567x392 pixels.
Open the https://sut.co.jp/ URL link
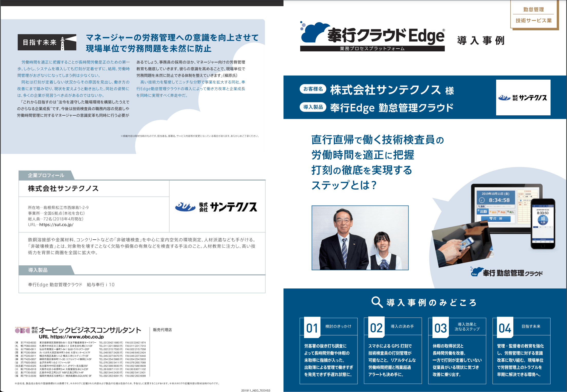(56, 225)
